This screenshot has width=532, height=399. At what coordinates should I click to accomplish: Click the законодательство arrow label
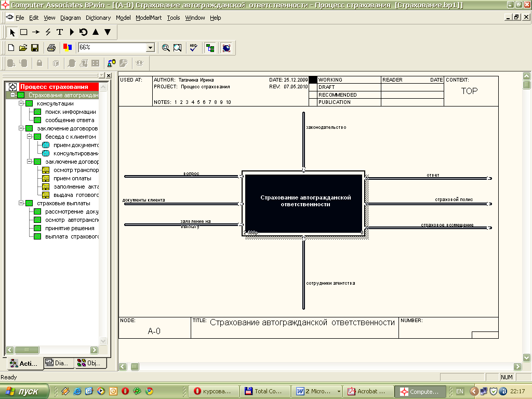click(326, 127)
